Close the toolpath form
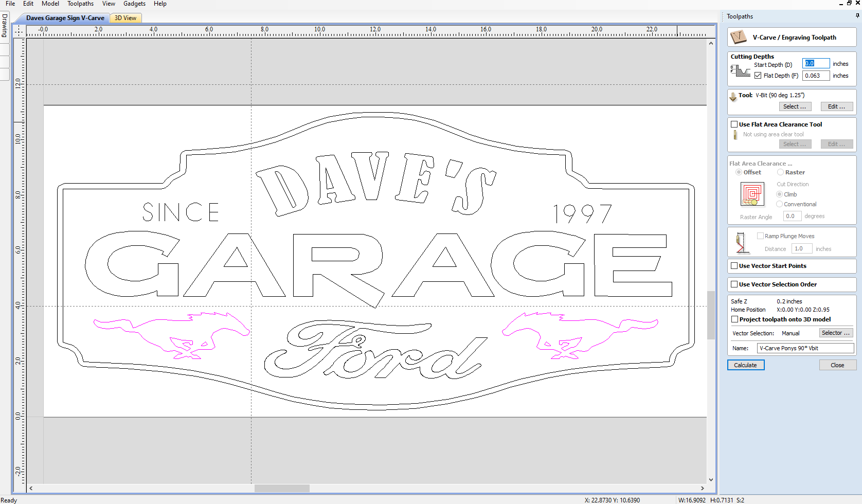The image size is (862, 504). pos(837,365)
